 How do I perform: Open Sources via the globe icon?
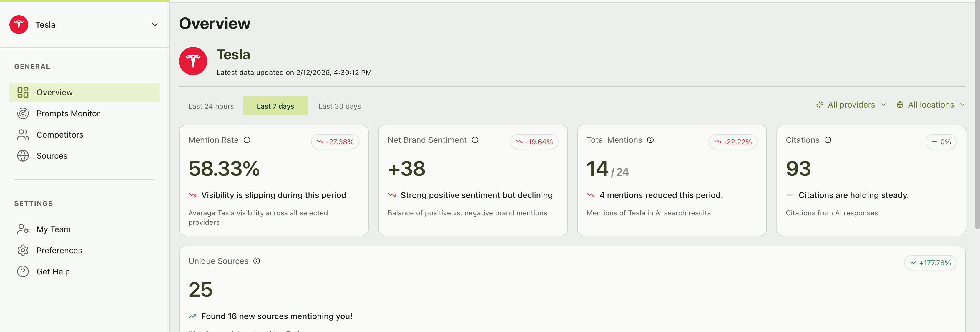(23, 156)
